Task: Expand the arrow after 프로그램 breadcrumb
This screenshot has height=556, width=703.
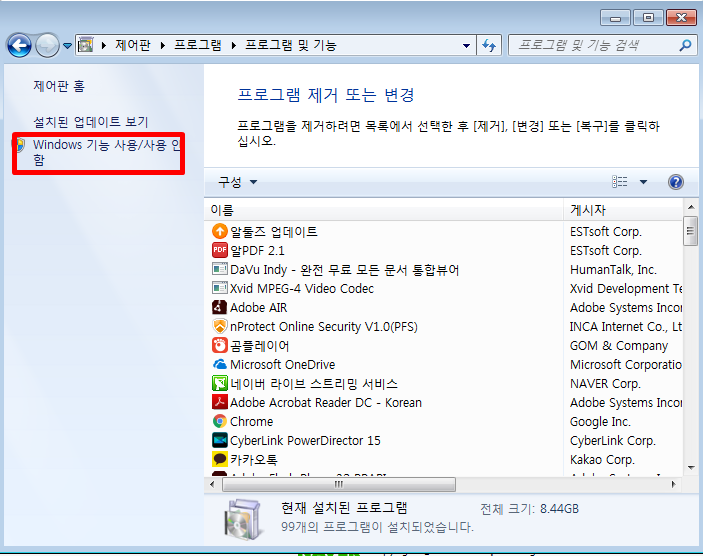Action: coord(234,45)
